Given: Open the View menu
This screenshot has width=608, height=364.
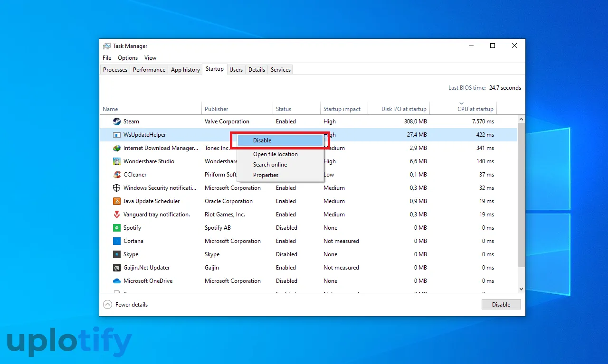Looking at the screenshot, I should pos(150,58).
